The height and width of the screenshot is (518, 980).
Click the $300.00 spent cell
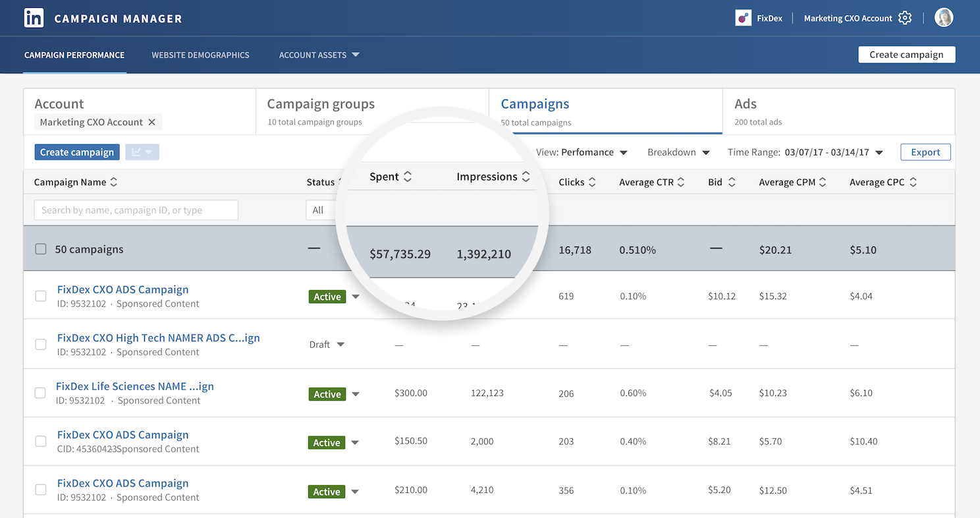coord(411,393)
